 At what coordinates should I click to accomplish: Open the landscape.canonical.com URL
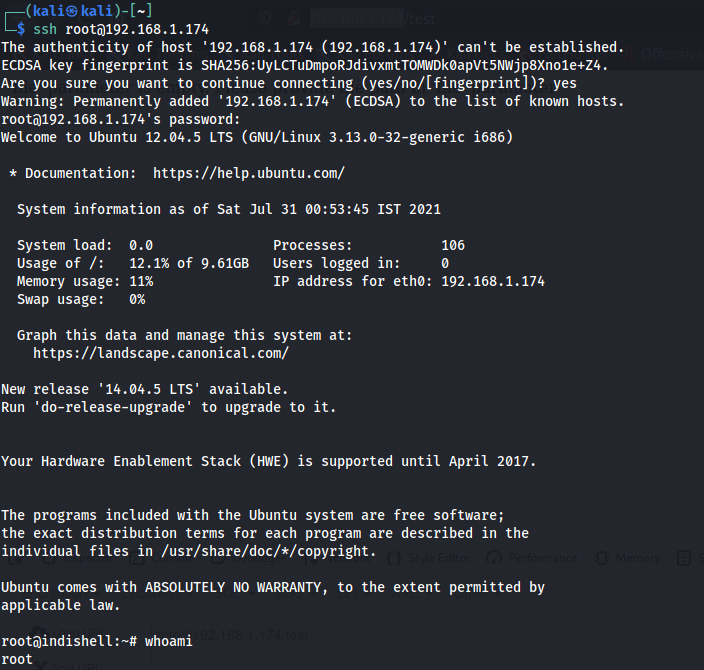[x=160, y=353]
